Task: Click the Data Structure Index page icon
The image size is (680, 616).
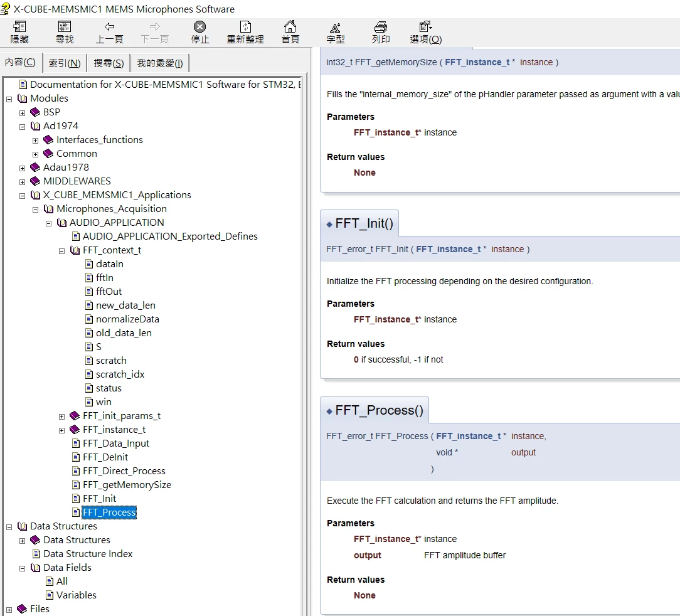Action: click(x=36, y=554)
